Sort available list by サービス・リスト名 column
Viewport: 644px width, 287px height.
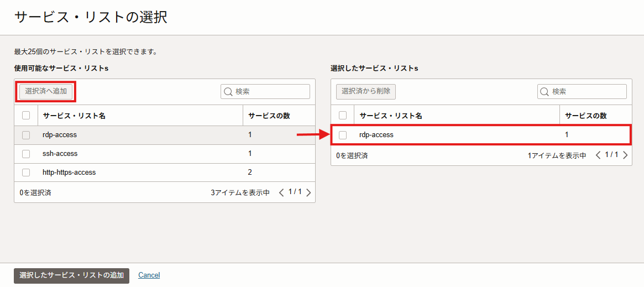click(x=74, y=116)
